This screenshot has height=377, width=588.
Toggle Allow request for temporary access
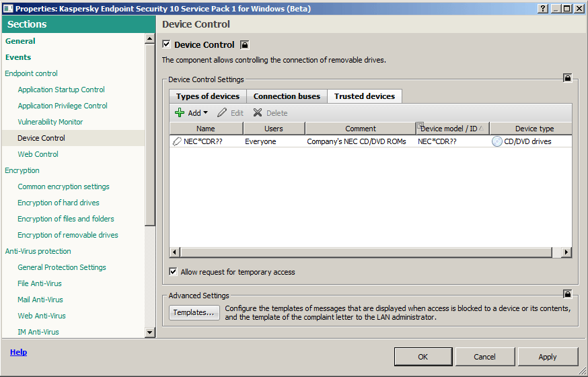pos(173,271)
